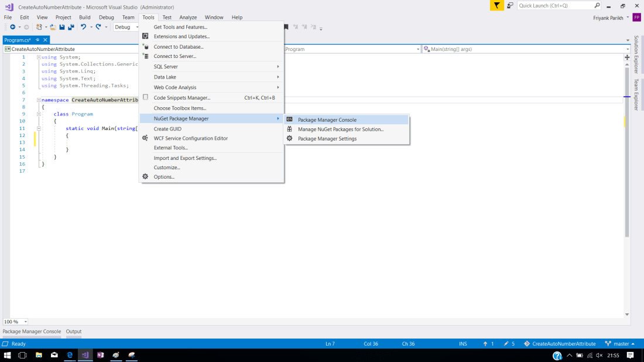Toggle pin on Program.cs tab

coord(37,40)
